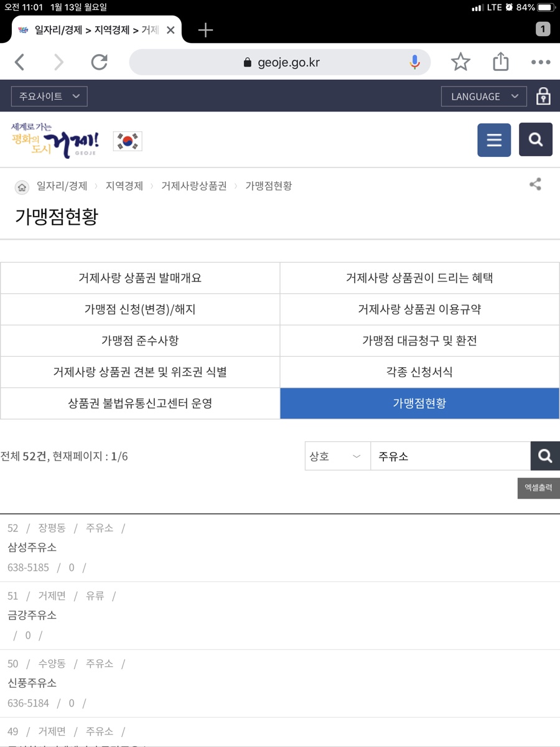Tap the microphone voice search icon
The height and width of the screenshot is (747, 560).
coord(414,62)
